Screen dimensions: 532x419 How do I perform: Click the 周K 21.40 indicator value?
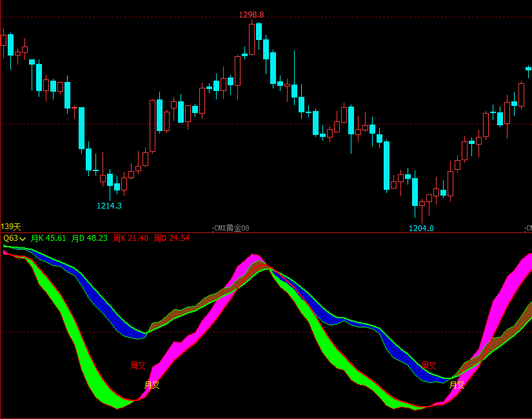(x=131, y=238)
